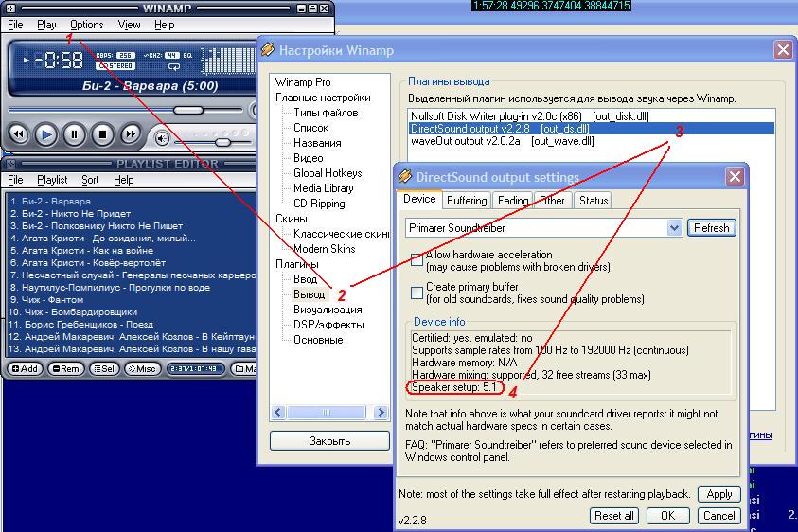The image size is (798, 532).
Task: Adjust the Winamp volume slider
Action: pos(222,142)
